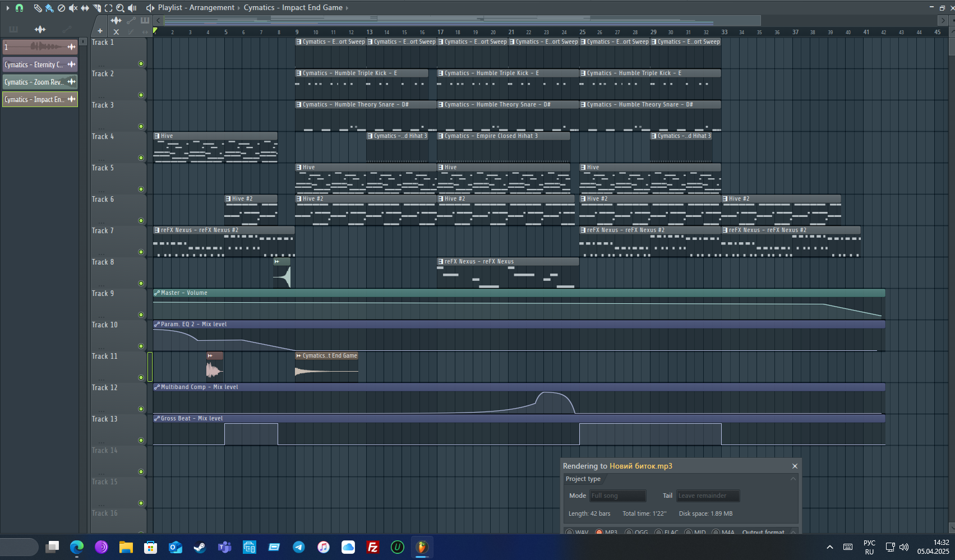This screenshot has width=955, height=560.
Task: Select the Slip tool with double arrows
Action: (85, 8)
